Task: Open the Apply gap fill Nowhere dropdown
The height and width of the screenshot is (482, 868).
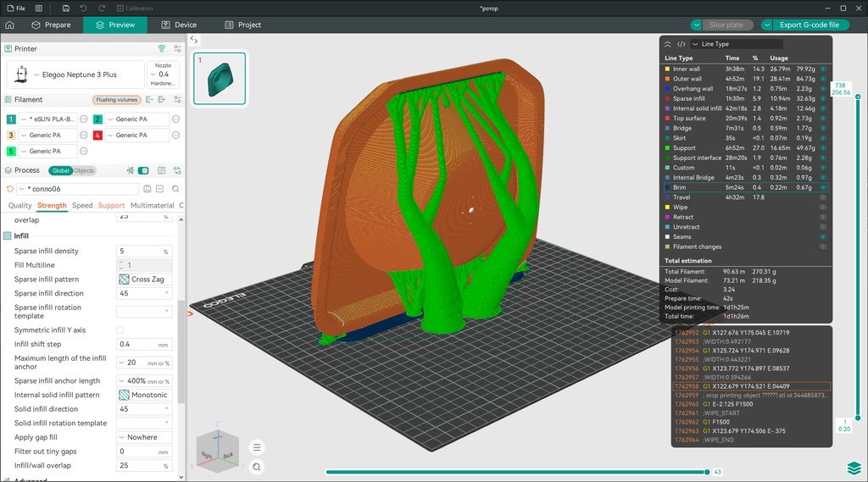Action: [144, 437]
